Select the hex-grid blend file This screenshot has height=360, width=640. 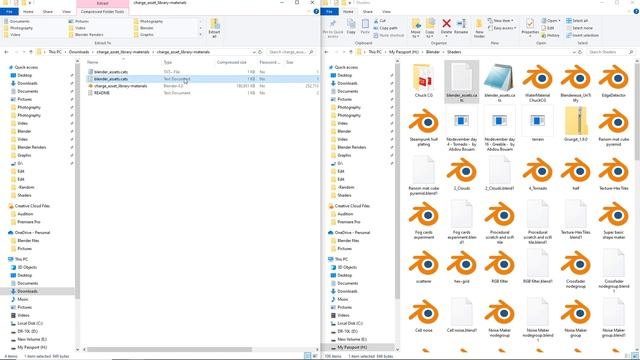462,267
